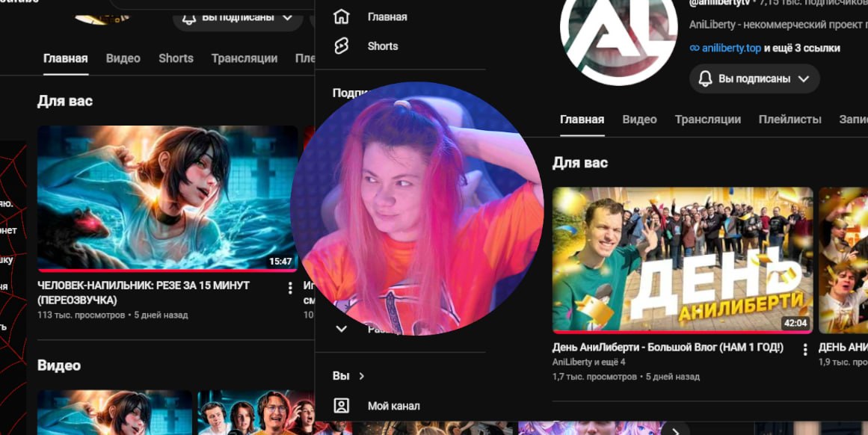Open Трансляции tab on AniLiberty channel

707,120
